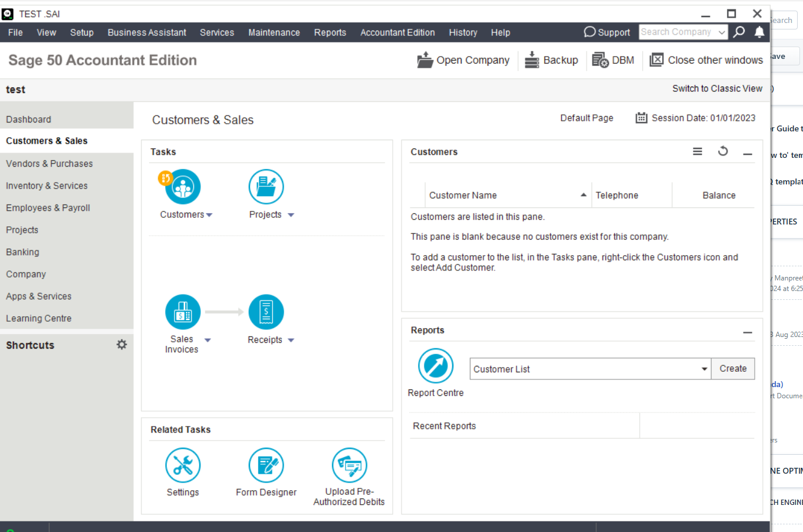Screen dimensions: 803x532
Task: Select Apps & Services module
Action: click(67, 296)
